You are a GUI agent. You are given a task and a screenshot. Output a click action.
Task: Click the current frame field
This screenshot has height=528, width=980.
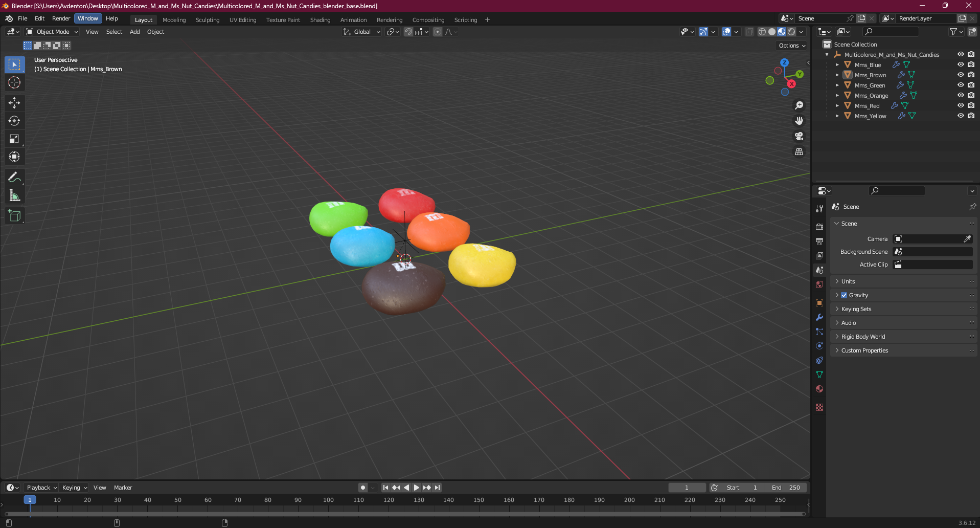click(687, 488)
